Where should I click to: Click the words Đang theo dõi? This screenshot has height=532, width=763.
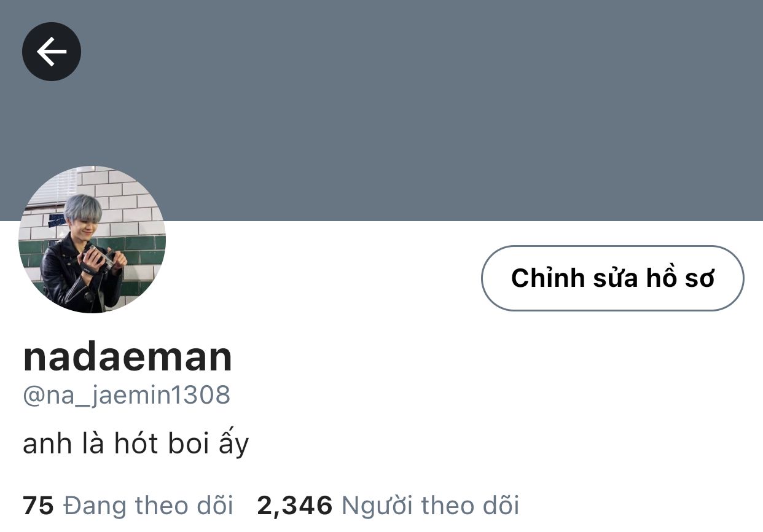[148, 506]
